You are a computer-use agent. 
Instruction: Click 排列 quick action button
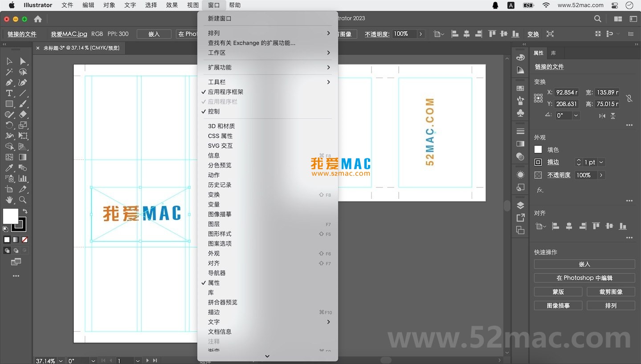tap(611, 306)
